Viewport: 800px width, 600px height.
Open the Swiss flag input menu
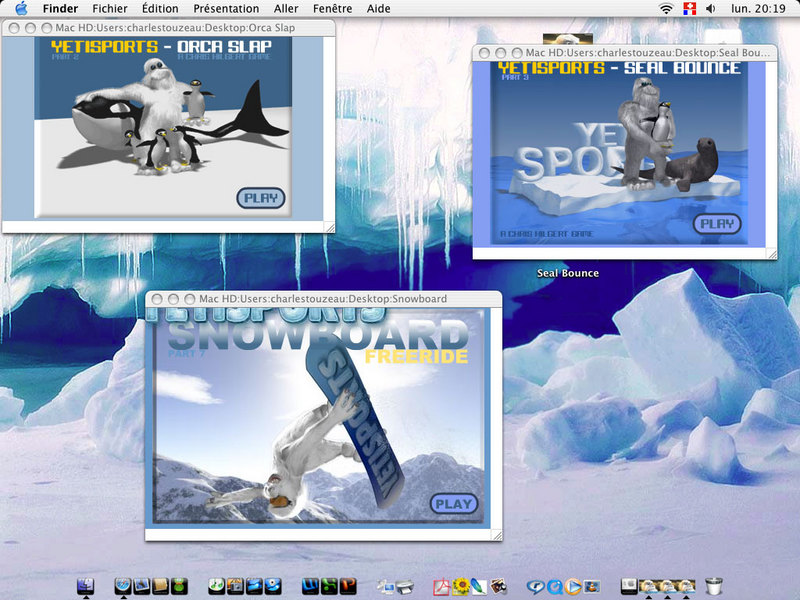coord(689,9)
